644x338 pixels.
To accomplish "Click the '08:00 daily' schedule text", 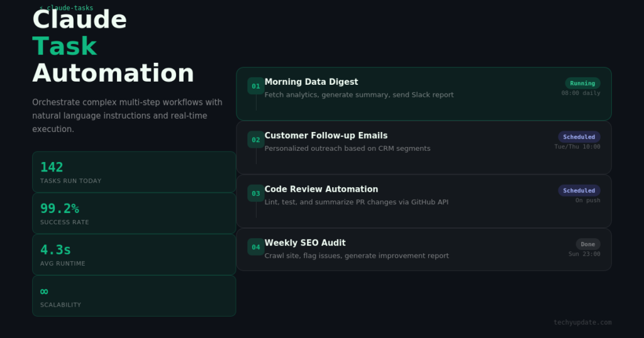I will coord(580,93).
